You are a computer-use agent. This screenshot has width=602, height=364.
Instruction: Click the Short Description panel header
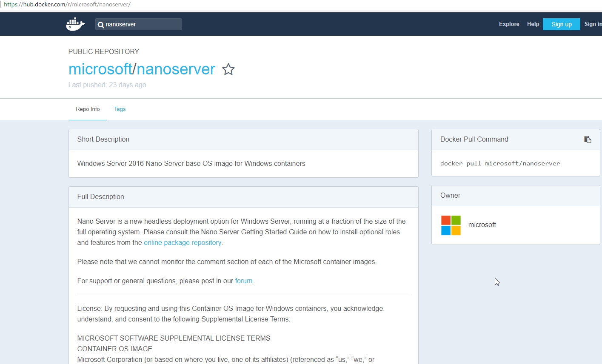pyautogui.click(x=103, y=139)
